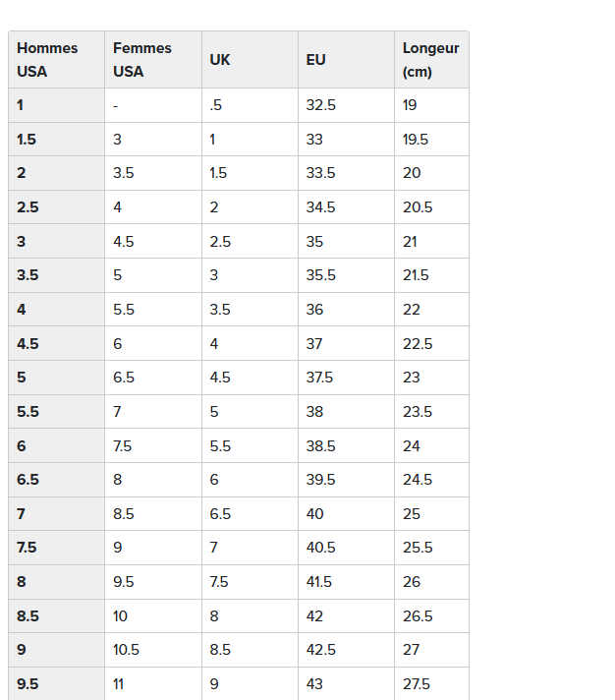Select the "EU" column header

pyautogui.click(x=316, y=60)
